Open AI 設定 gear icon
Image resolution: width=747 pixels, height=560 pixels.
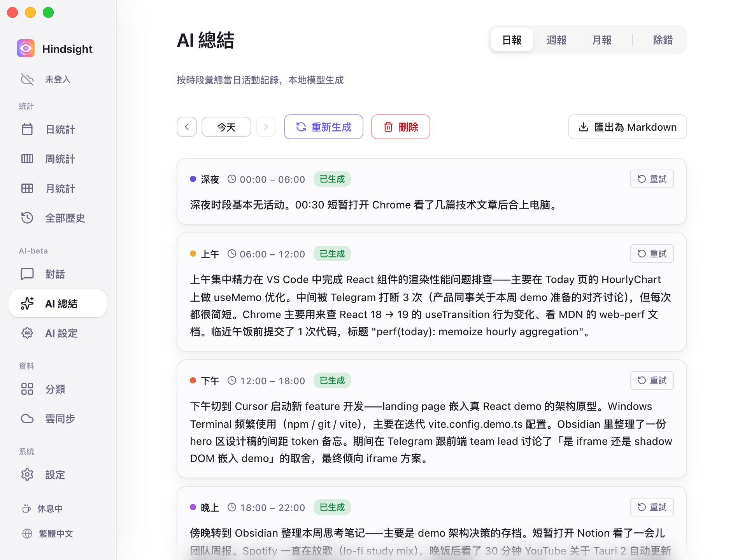point(27,333)
